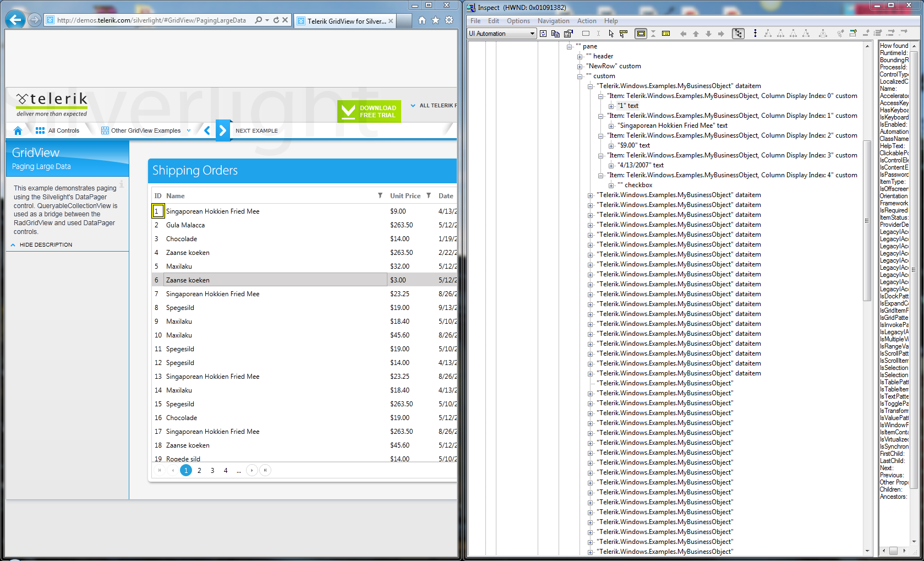Image resolution: width=924 pixels, height=561 pixels.
Task: Click the Next Example label
Action: (256, 130)
